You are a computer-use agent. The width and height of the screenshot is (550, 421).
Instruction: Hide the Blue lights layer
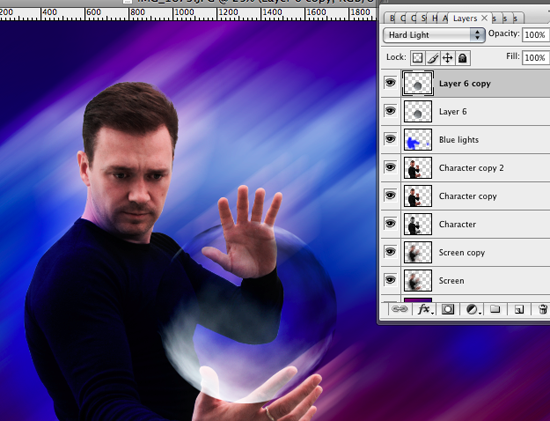click(390, 139)
